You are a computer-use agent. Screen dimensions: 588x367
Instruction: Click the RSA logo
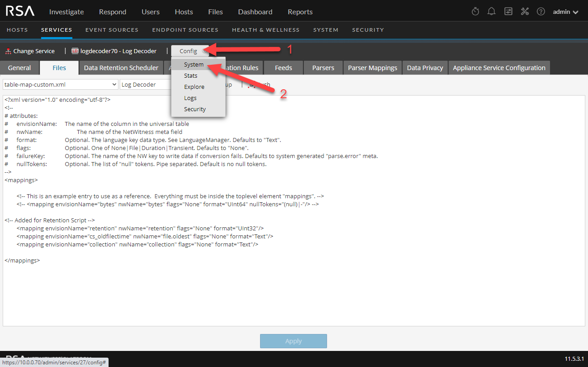pos(20,12)
